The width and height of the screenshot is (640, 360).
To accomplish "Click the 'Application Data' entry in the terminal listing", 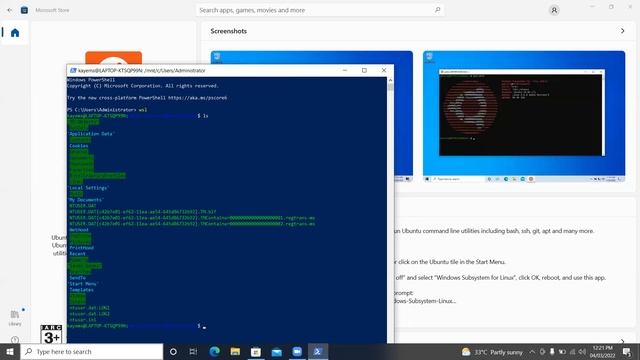I will coord(91,134).
